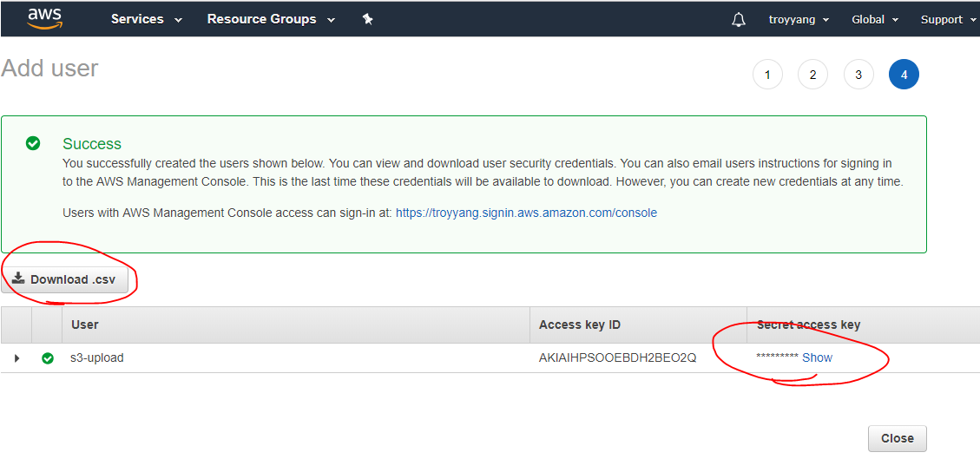This screenshot has height=459, width=980.
Task: Click the User column header
Action: pyautogui.click(x=85, y=325)
